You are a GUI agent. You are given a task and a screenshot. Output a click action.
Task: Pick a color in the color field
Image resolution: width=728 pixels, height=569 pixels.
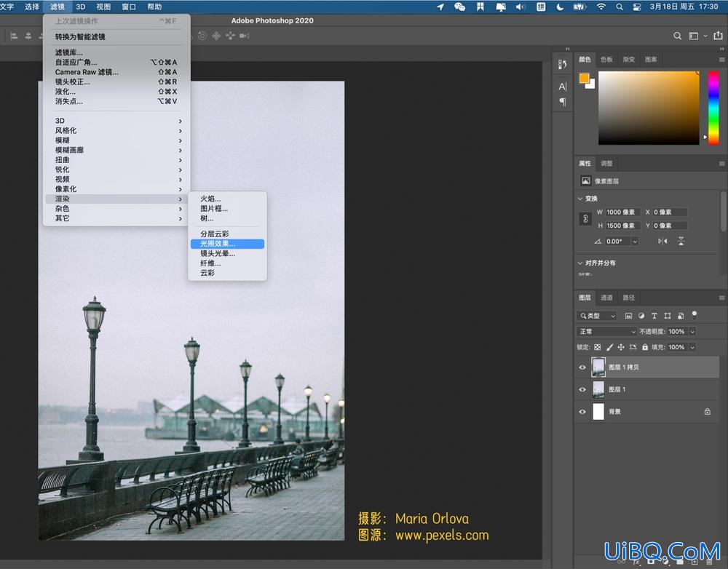(649, 108)
